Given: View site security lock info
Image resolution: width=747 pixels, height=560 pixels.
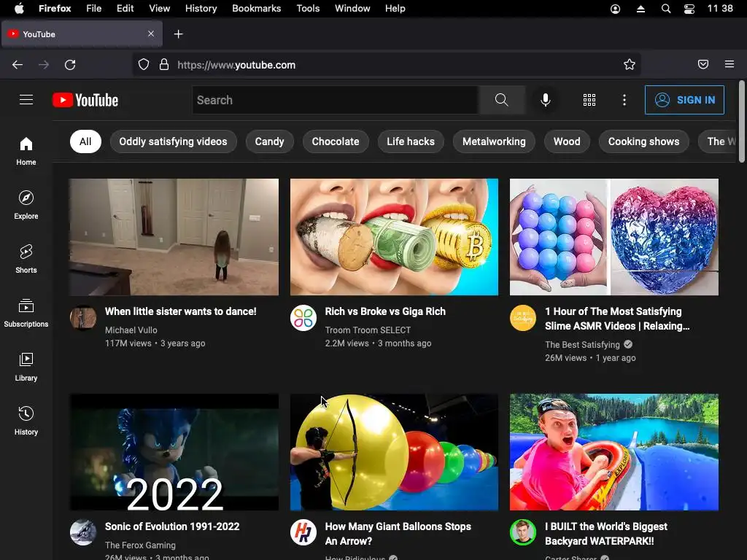Looking at the screenshot, I should click(164, 65).
